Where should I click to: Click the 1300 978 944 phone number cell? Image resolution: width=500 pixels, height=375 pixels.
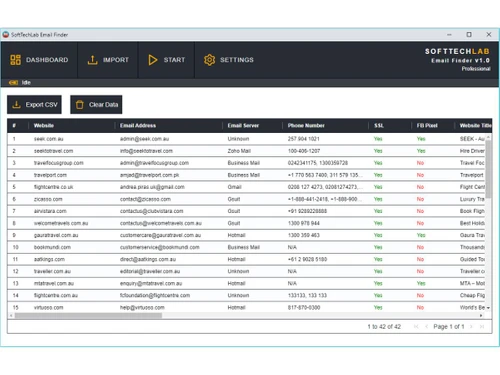coord(304,223)
